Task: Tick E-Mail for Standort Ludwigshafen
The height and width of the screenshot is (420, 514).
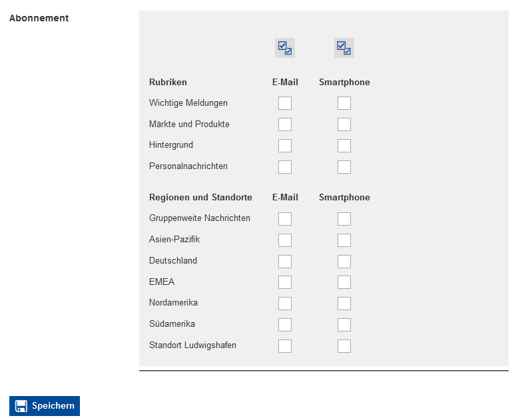Action: tap(285, 346)
